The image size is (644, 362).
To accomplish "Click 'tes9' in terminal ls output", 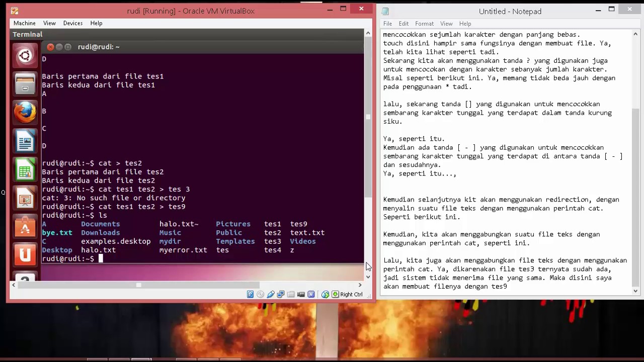I will click(298, 224).
